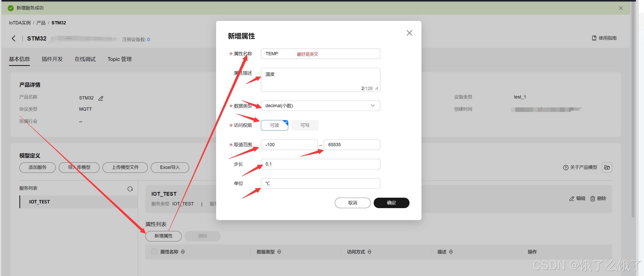Open the Topic 管理 tab
Screen dimensions: 644x276
click(119, 59)
